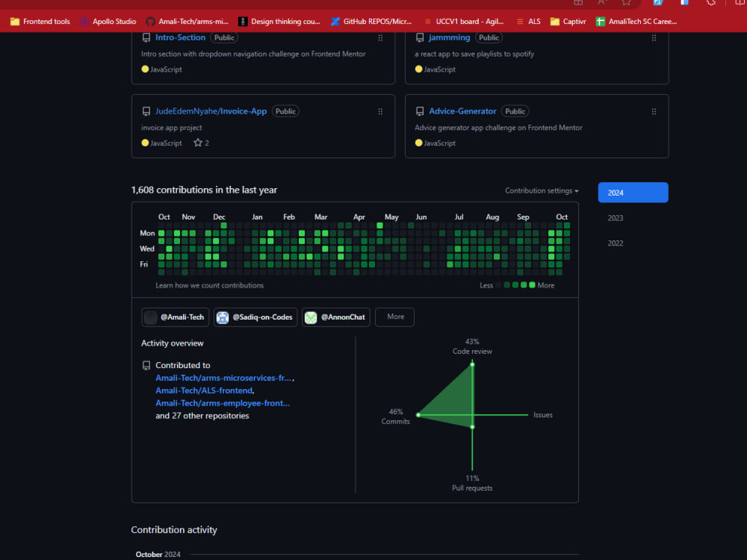Image resolution: width=747 pixels, height=560 pixels.
Task: Open the Intro-Section repository
Action: [x=180, y=37]
